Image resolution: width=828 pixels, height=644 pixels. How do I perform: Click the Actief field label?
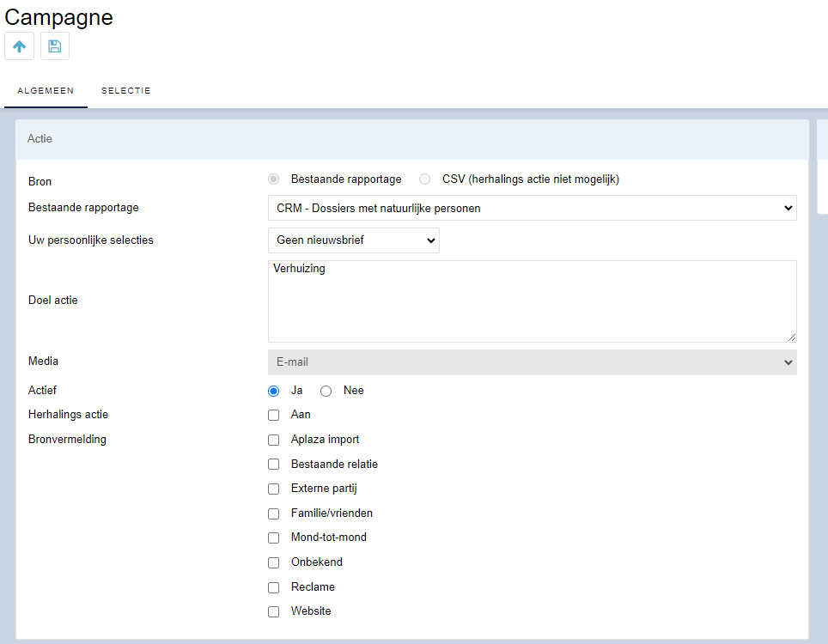[x=42, y=390]
